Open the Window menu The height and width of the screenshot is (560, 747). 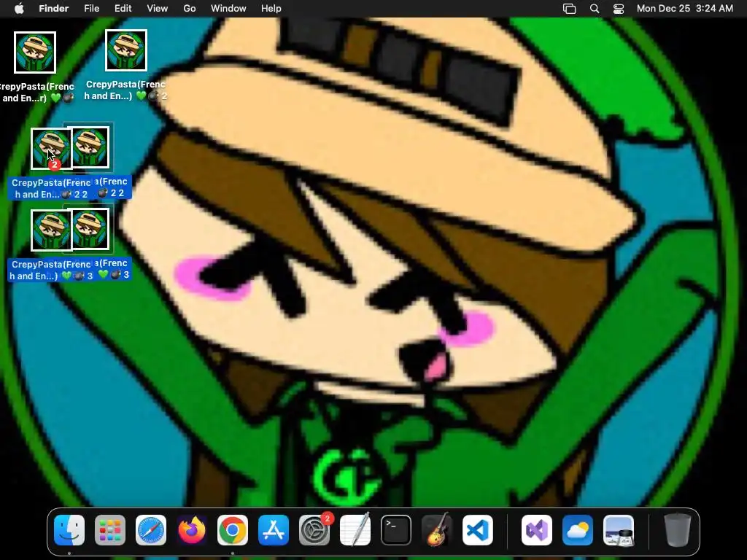228,9
